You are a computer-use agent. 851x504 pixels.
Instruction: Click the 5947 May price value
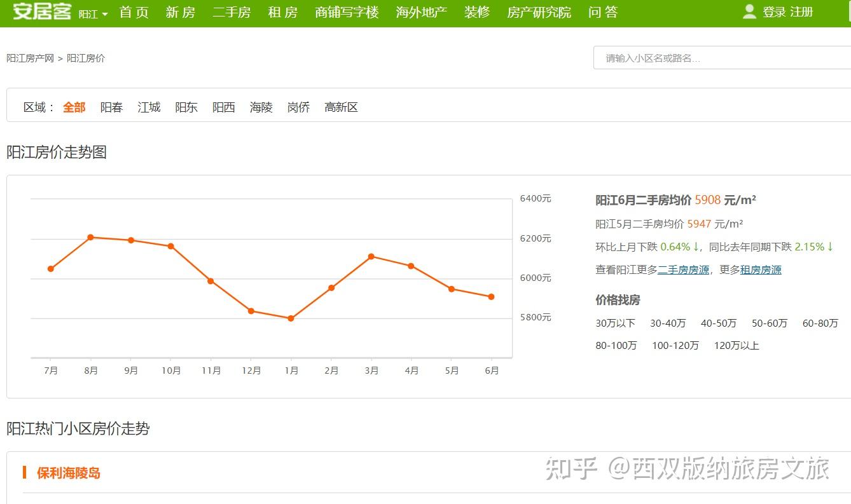pos(700,224)
